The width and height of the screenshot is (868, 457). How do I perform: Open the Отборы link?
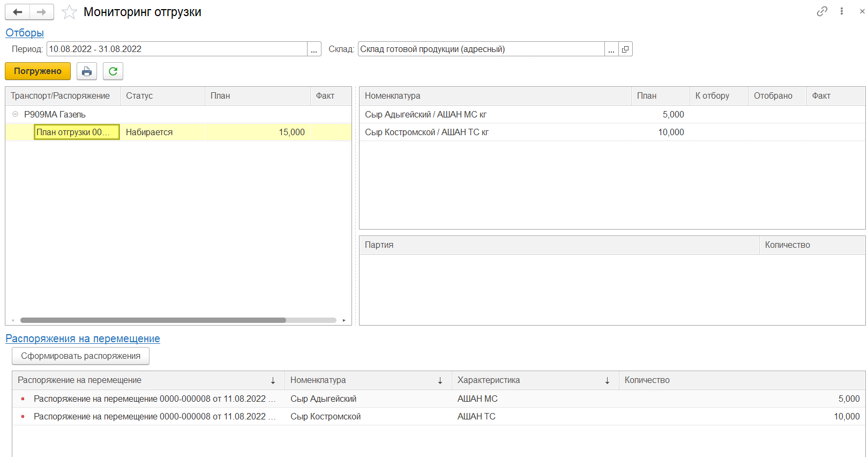click(25, 33)
